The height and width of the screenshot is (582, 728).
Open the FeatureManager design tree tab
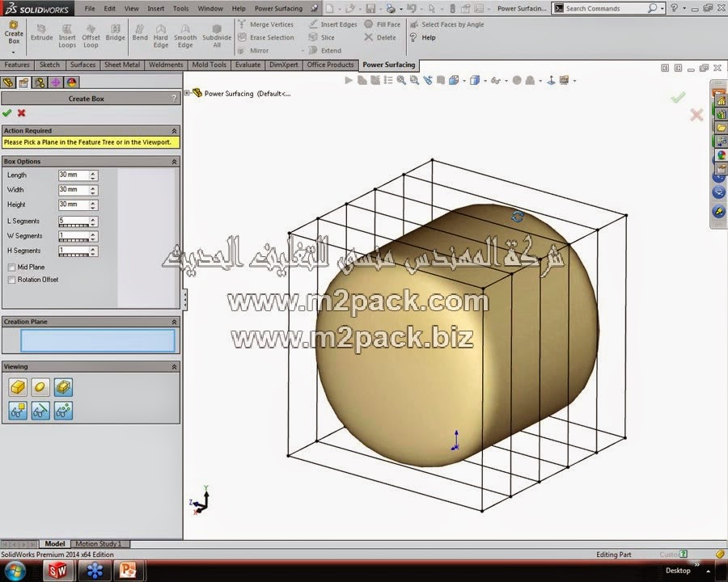tap(8, 82)
